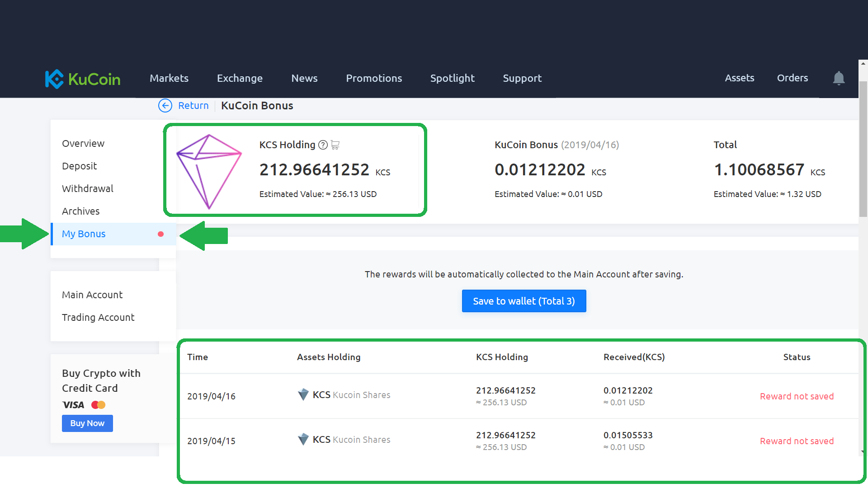Viewport: 868px width, 488px height.
Task: Click received amount 0.01212202 in table
Action: tap(628, 390)
